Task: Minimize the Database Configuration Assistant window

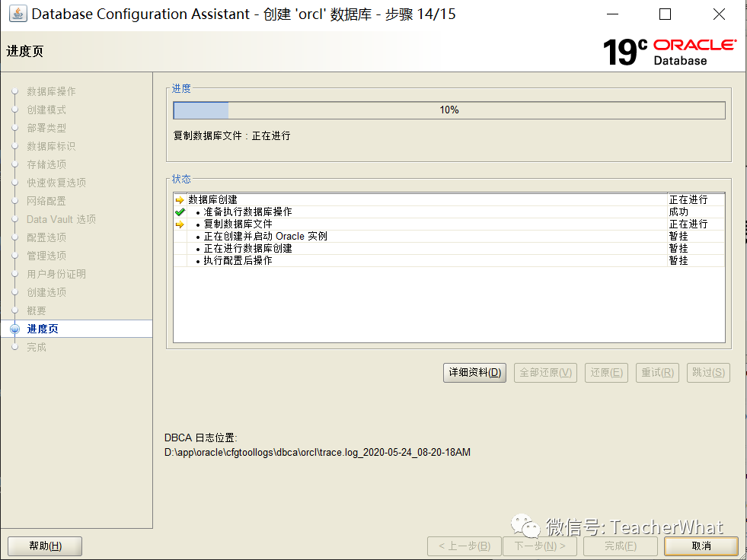Action: coord(613,14)
